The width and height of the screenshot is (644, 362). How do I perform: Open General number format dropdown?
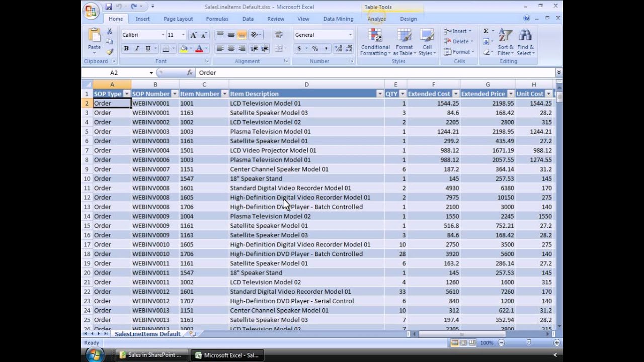coord(350,35)
